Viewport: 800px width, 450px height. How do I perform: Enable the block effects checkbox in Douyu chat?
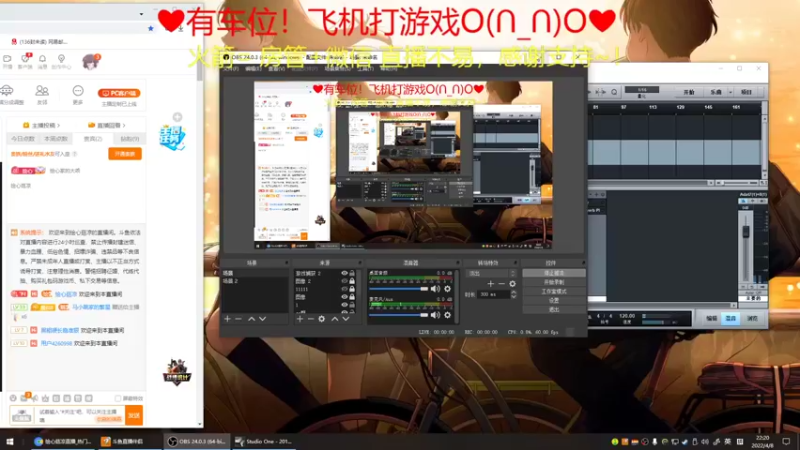[118, 398]
